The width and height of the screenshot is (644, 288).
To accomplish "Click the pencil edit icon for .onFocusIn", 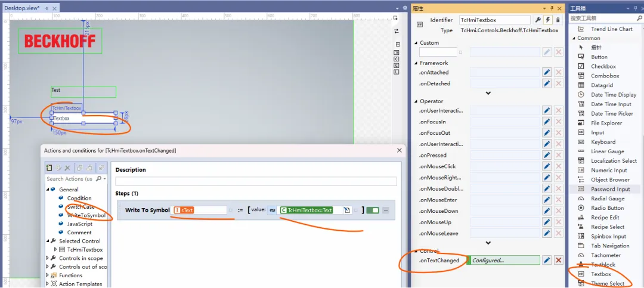I will tap(547, 122).
